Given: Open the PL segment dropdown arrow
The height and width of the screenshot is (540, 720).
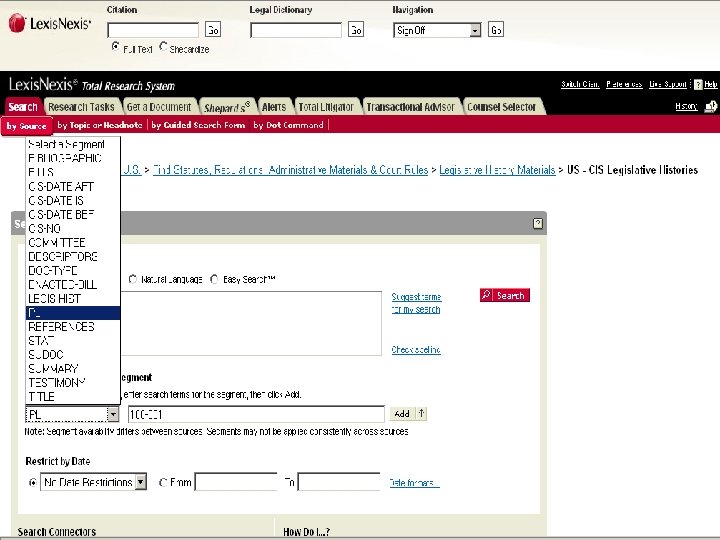Looking at the screenshot, I should pyautogui.click(x=112, y=415).
